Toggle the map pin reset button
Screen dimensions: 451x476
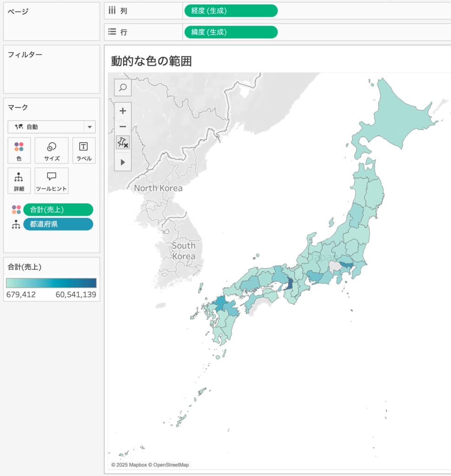click(123, 143)
